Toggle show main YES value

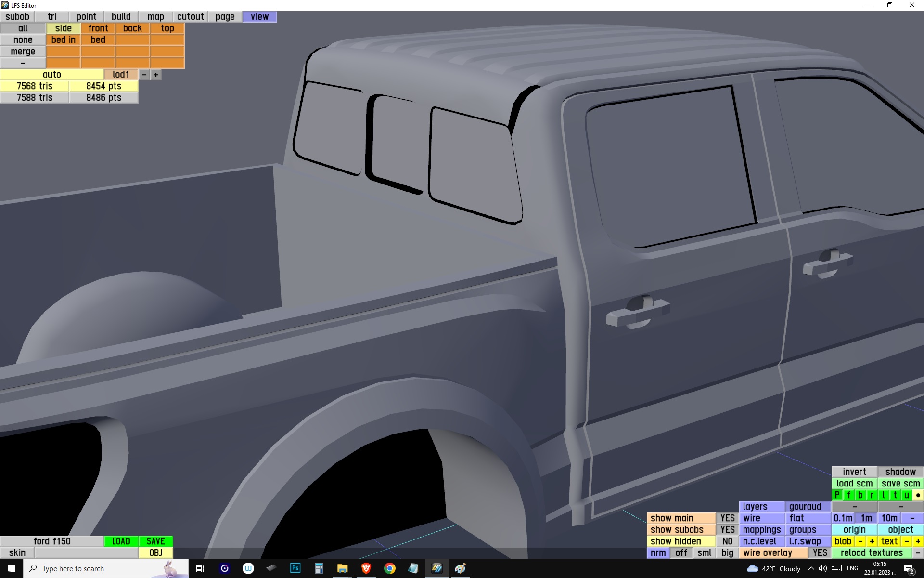pos(727,518)
